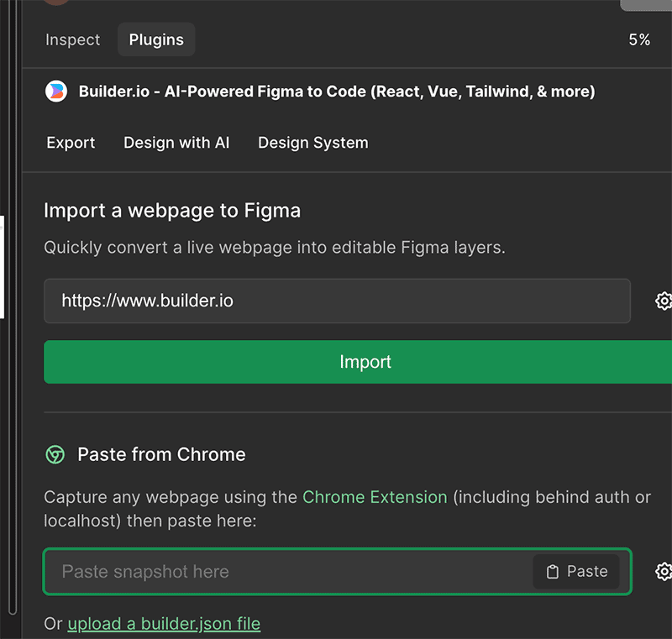Select the Plugins tab

[156, 39]
